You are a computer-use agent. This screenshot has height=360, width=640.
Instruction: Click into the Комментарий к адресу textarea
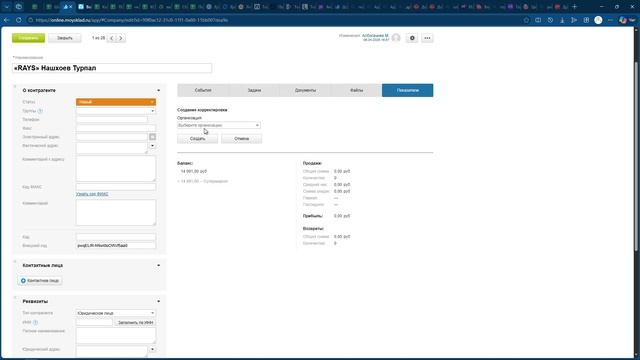116,168
